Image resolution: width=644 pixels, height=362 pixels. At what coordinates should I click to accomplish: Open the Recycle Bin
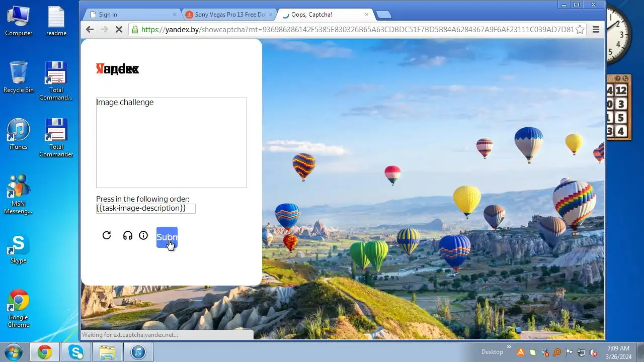coord(19,77)
